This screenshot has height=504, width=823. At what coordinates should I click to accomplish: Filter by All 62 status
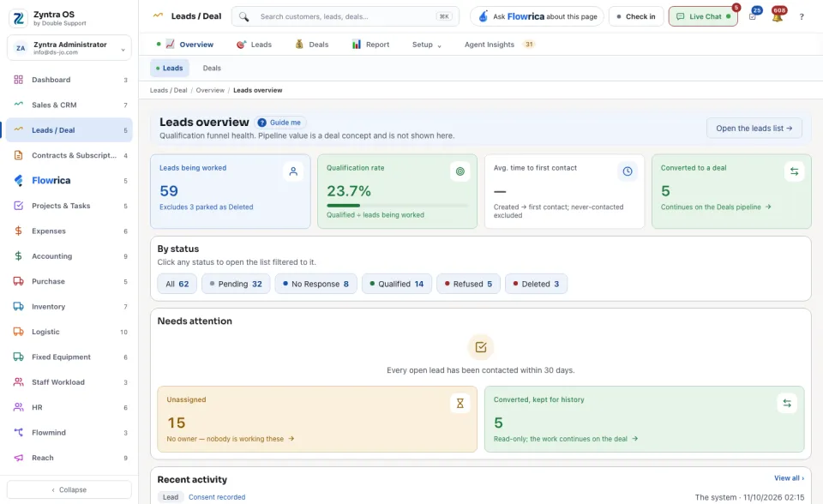tap(177, 284)
